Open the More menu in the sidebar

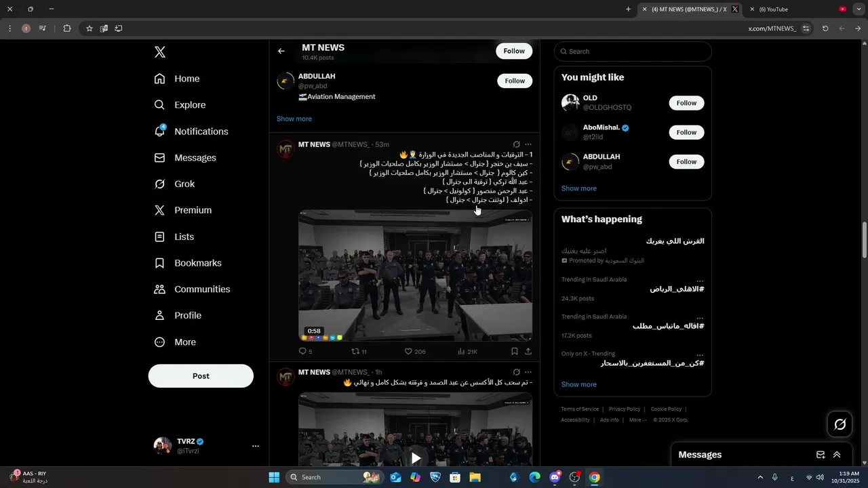[175, 342]
